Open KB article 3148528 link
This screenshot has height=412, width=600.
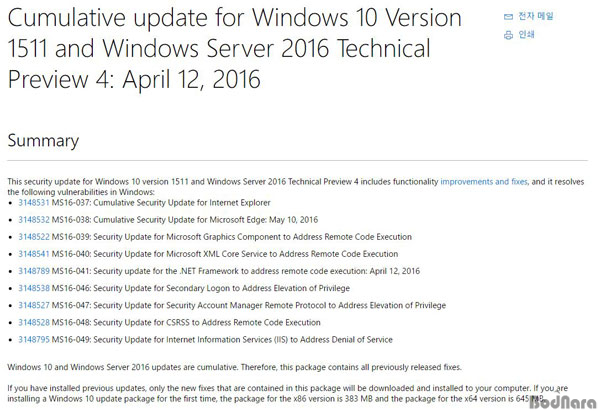coord(34,322)
